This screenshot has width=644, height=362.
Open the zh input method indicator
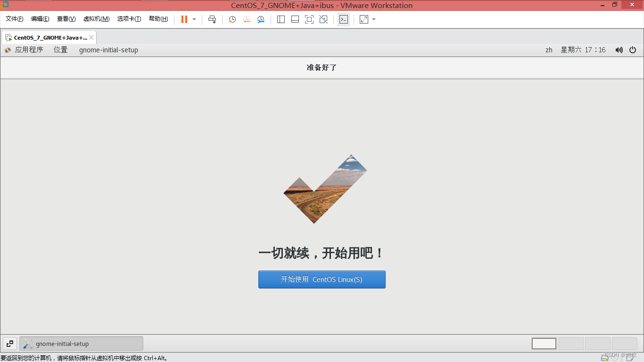549,50
